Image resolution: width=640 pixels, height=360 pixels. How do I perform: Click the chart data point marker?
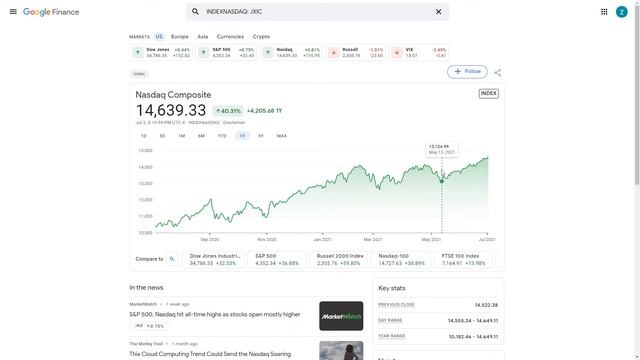coord(442,181)
